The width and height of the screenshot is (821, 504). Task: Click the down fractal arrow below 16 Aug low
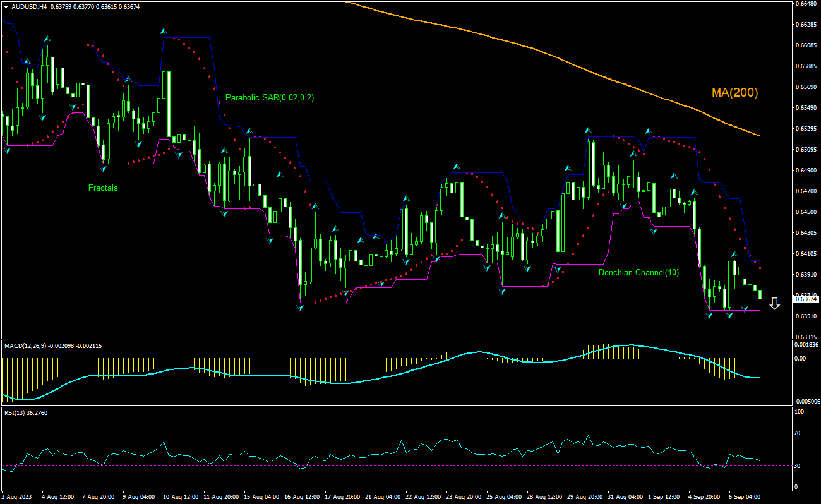point(300,307)
